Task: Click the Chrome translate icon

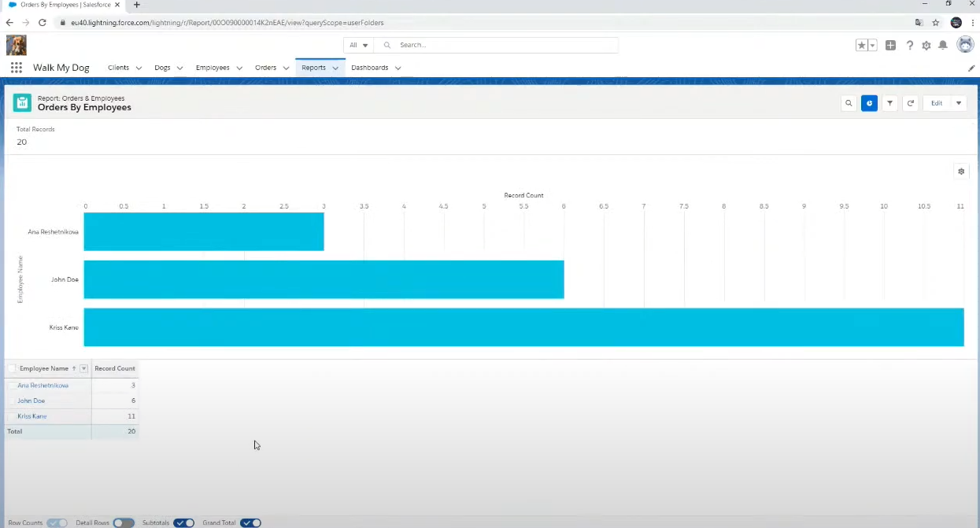Action: tap(919, 23)
